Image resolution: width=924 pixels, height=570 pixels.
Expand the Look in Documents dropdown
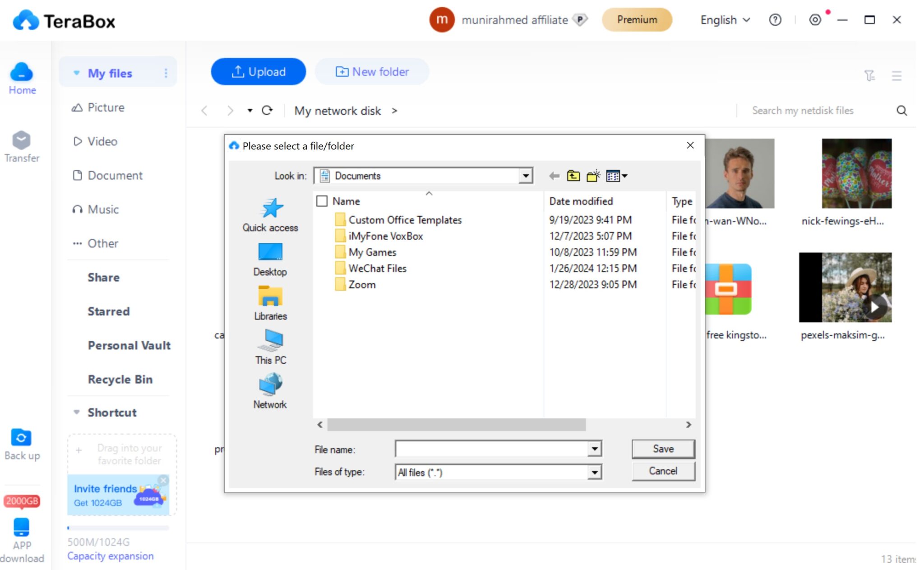[526, 176]
